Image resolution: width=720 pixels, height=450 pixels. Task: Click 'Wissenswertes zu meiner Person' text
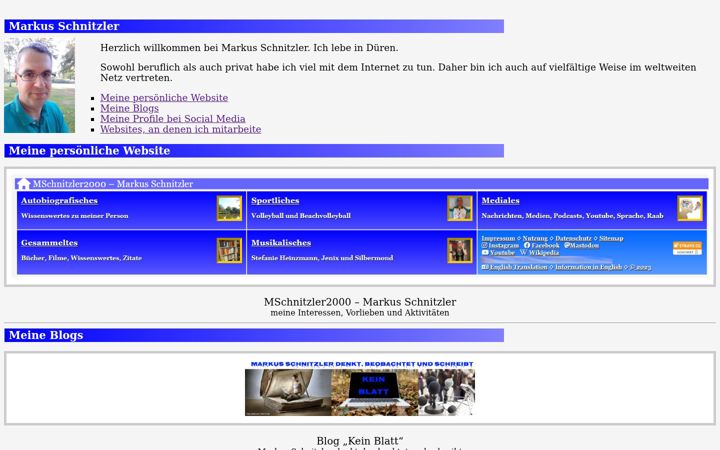coord(75,216)
